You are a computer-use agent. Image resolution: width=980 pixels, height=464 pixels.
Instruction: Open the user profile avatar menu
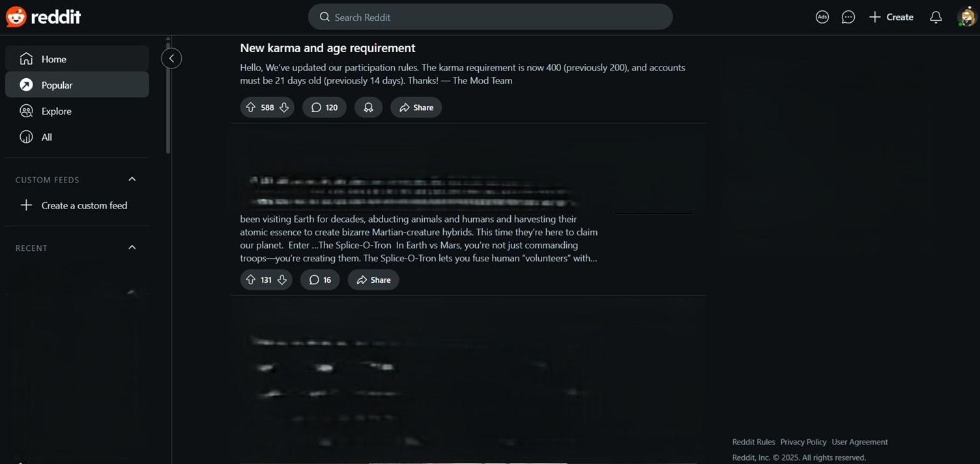[x=966, y=17]
